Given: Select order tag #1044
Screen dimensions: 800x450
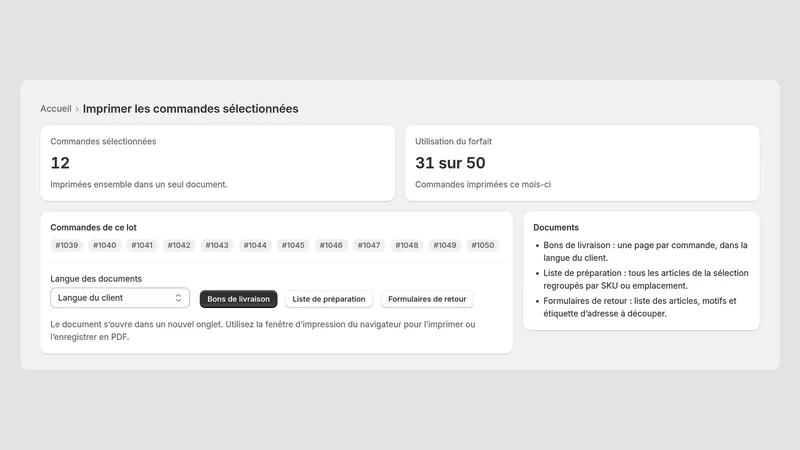Looking at the screenshot, I should [x=255, y=245].
